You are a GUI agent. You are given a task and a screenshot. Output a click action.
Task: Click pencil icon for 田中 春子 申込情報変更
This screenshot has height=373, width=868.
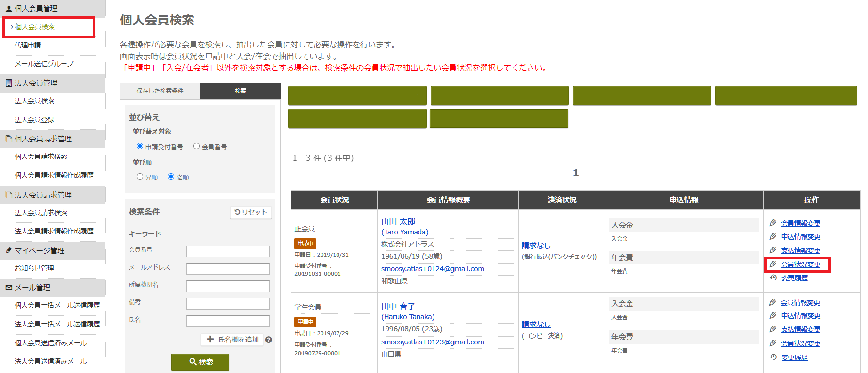(773, 315)
